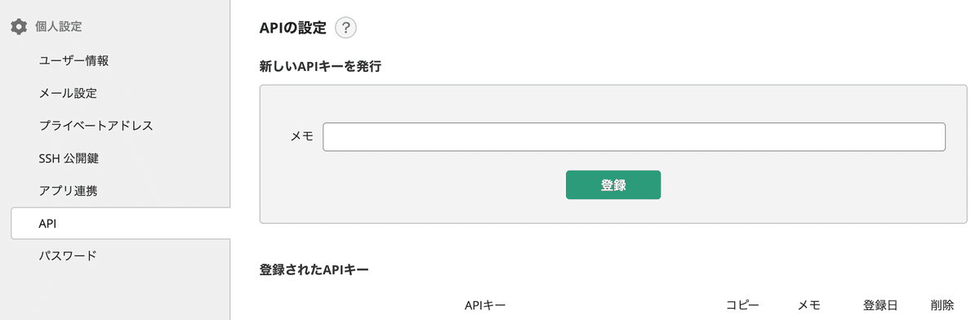Screen dimensions: 980x320
Task: Go to メール設定 settings
Action: (x=73, y=93)
